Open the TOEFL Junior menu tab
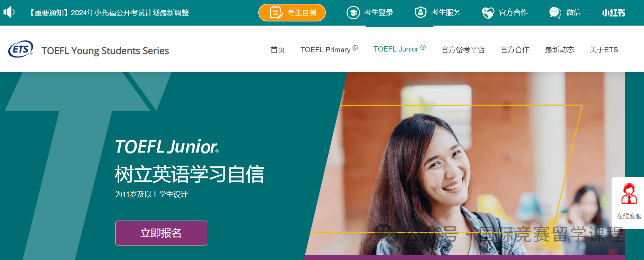644x260 pixels. tap(399, 49)
